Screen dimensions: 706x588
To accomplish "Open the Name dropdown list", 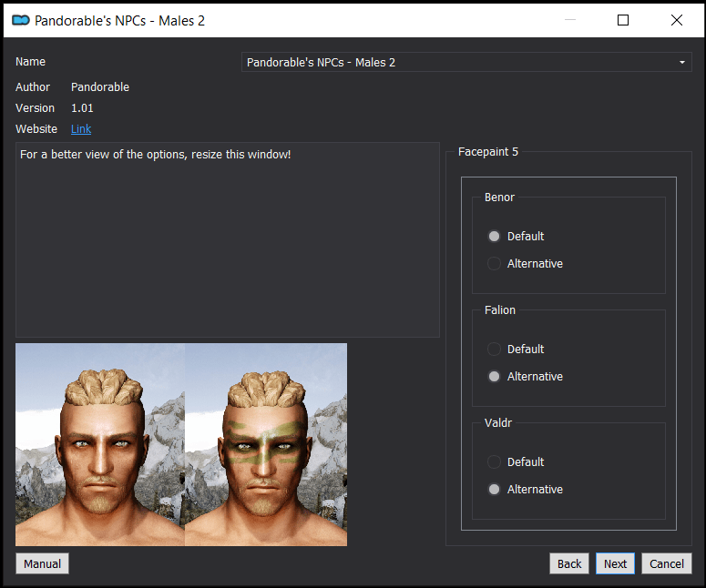I will 466,62.
